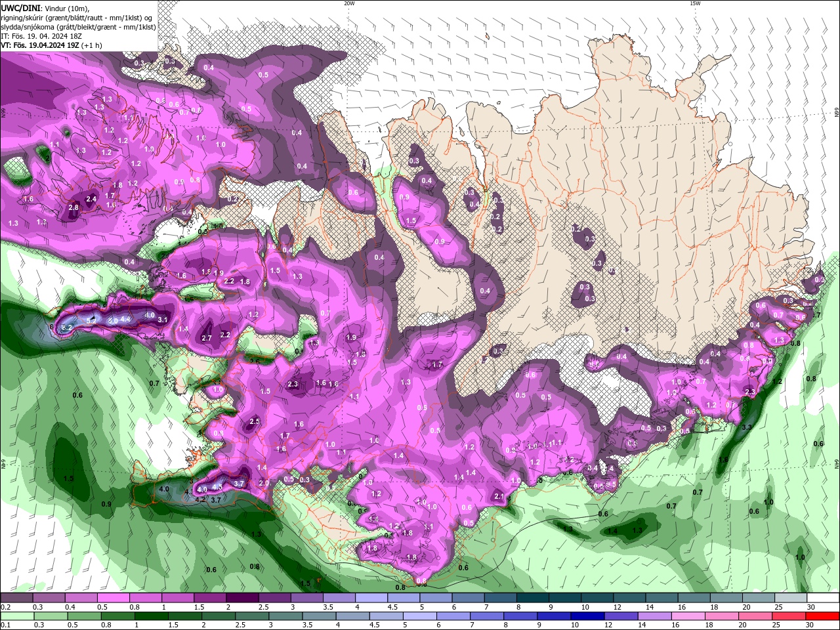
Task: Click the '2.8' precipitation value on the map
Action: click(73, 208)
